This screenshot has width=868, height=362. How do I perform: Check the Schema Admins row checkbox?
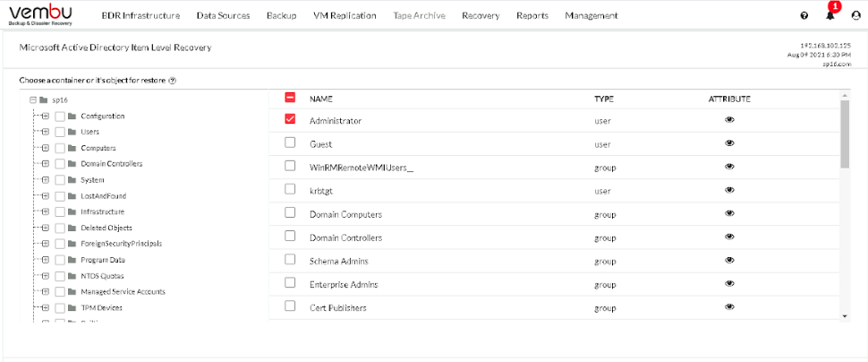(x=290, y=259)
